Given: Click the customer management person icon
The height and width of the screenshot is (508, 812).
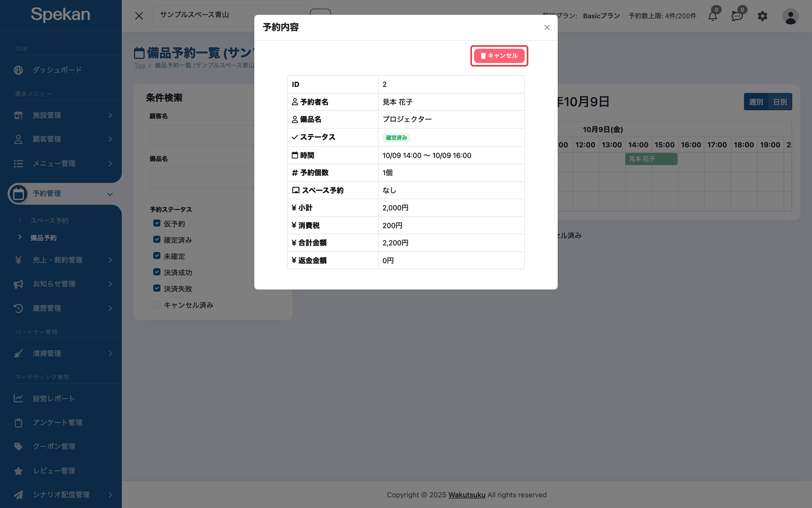Looking at the screenshot, I should (18, 139).
